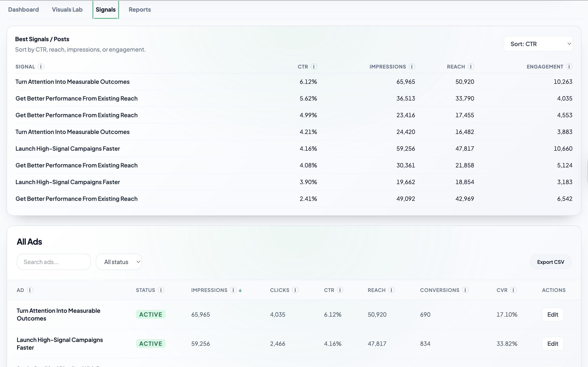Click the info icon beside STATUS column
This screenshot has height=367, width=588.
161,290
